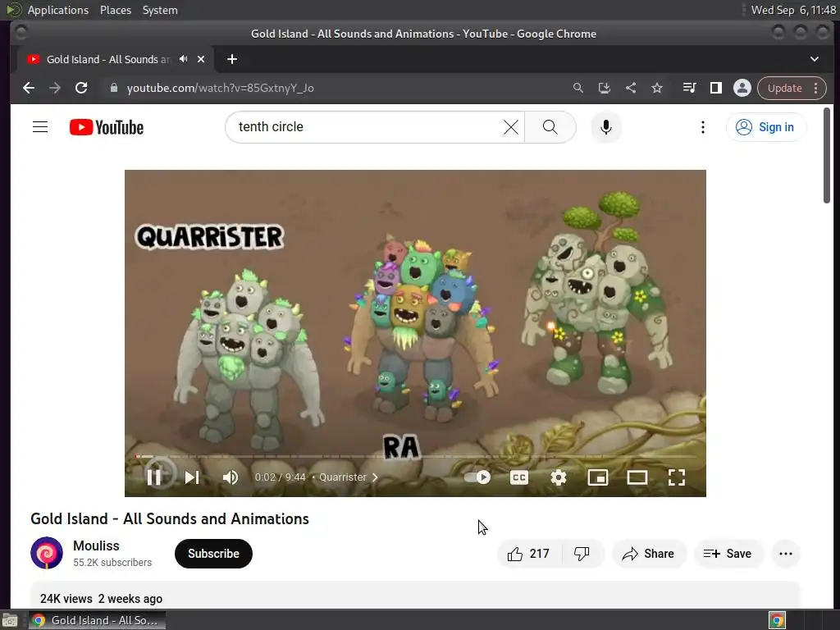The height and width of the screenshot is (630, 840).
Task: Enable miniplayer mode
Action: click(x=598, y=477)
